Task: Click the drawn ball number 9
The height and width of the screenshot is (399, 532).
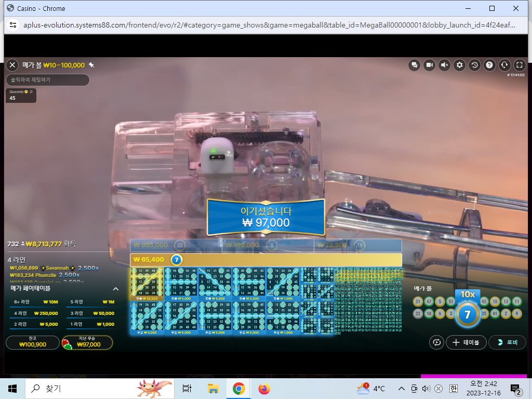Action: [517, 313]
